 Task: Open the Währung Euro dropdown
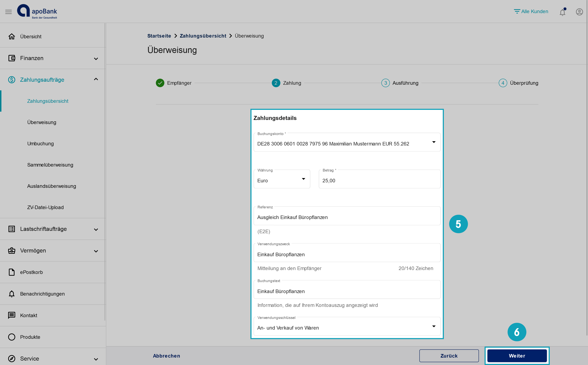point(282,179)
